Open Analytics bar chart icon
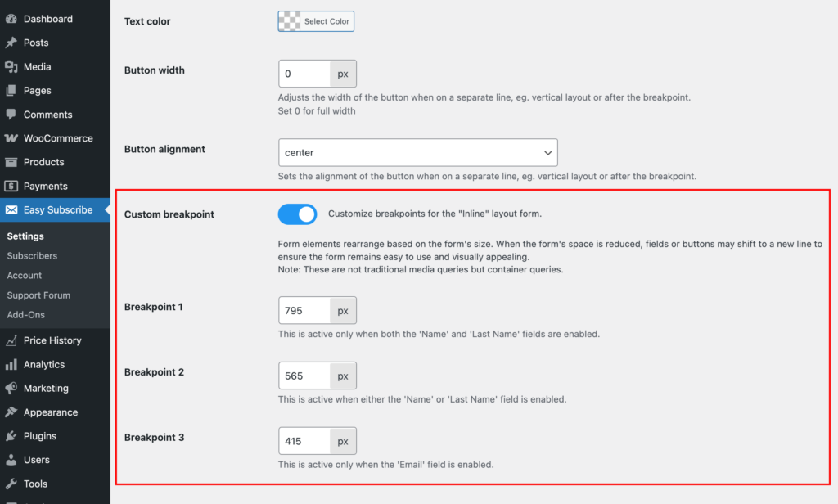Viewport: 838px width, 504px height. [x=11, y=365]
